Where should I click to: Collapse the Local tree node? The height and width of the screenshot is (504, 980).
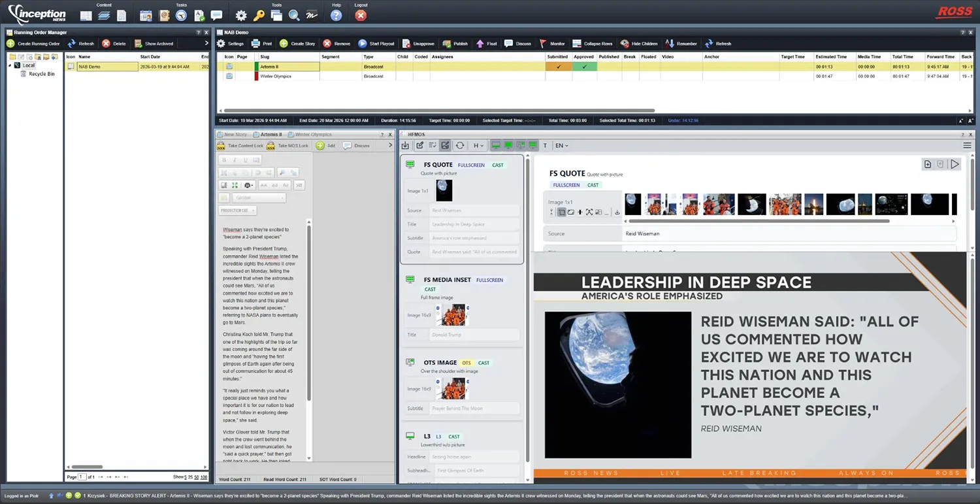10,65
